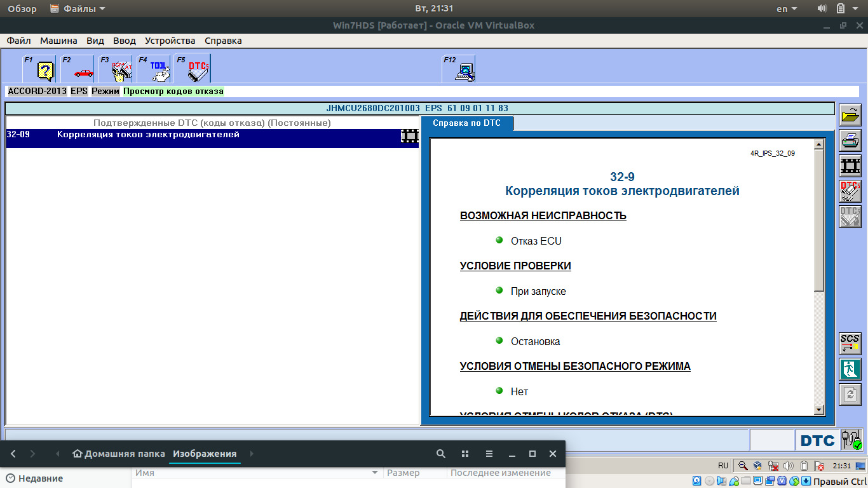The image size is (868, 488).
Task: Click the green exit icon
Action: [850, 369]
